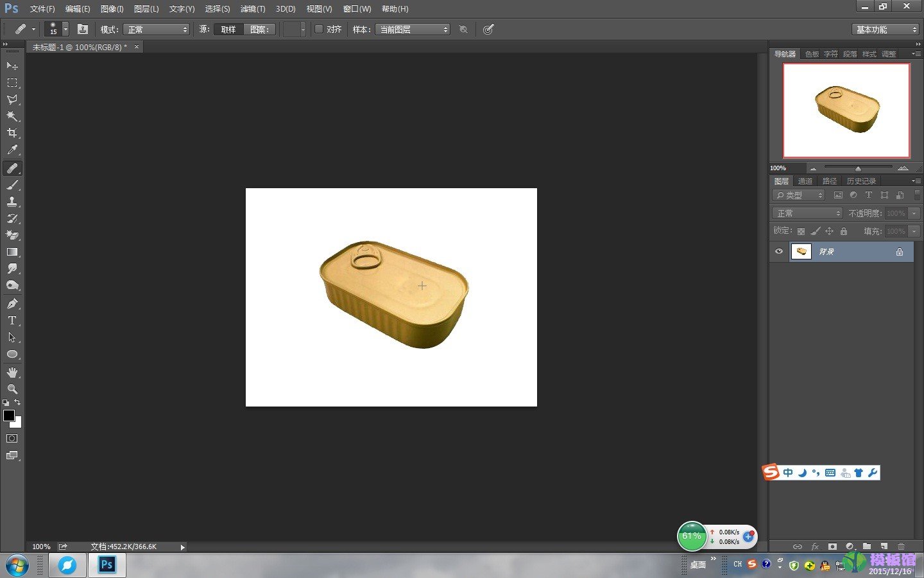Enable the 对齐 aligned checkbox
This screenshot has width=924, height=578.
click(x=318, y=29)
